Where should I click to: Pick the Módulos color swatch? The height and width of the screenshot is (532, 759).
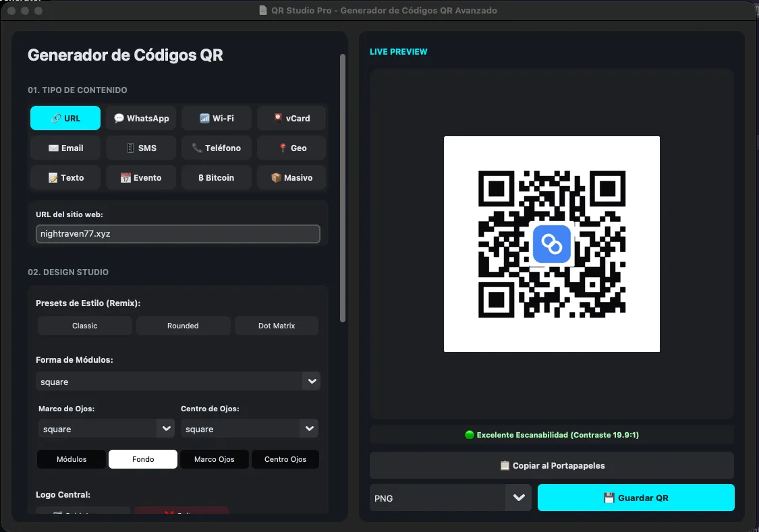click(71, 459)
